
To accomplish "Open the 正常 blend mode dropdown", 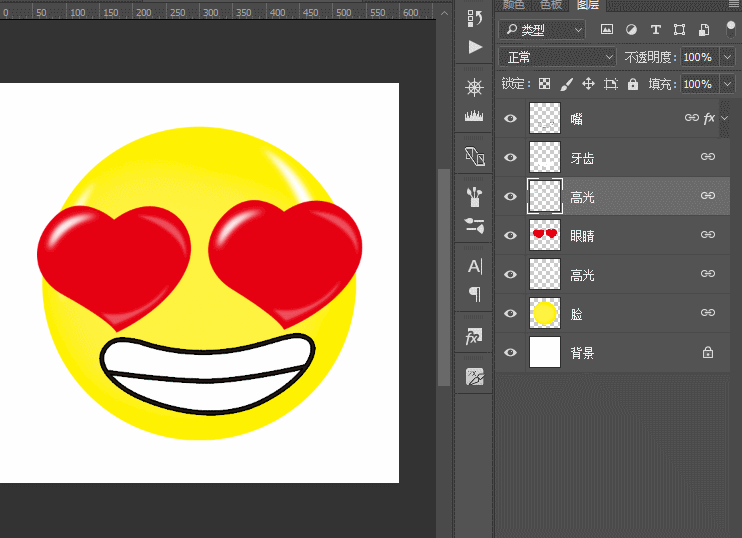I will [x=557, y=57].
